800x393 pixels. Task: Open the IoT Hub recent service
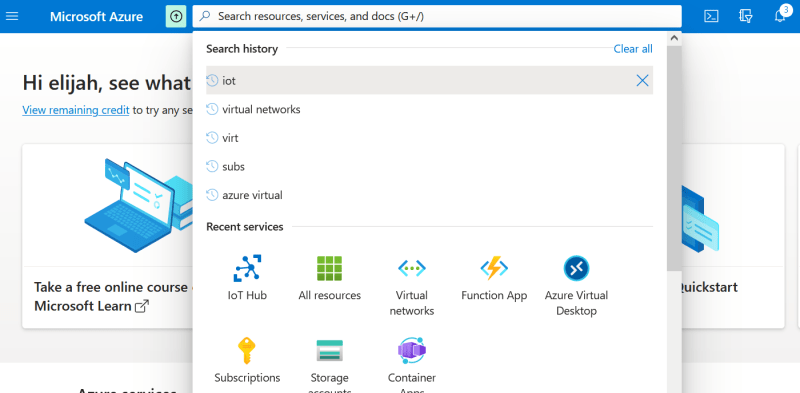(x=247, y=278)
